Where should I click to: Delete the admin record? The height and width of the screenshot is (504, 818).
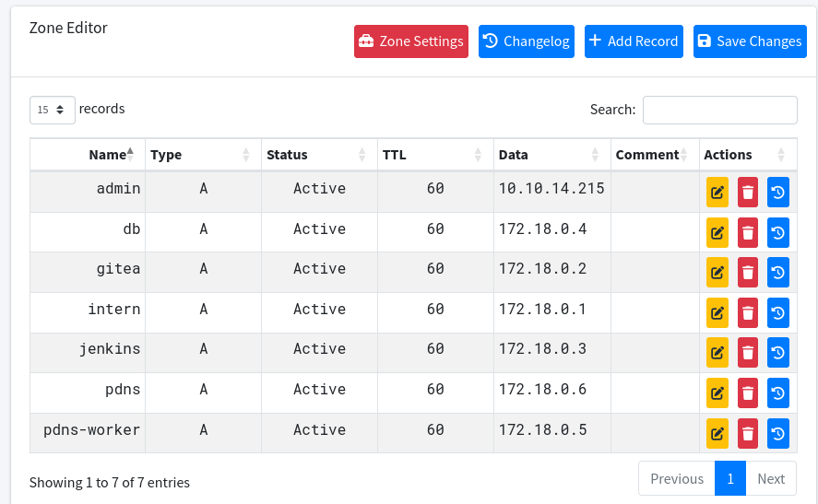click(x=748, y=193)
